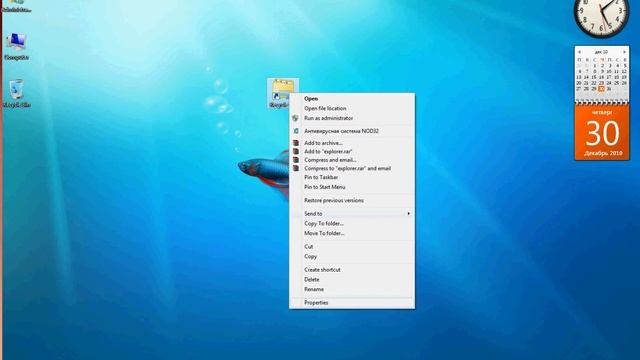Go to next month in calendar gadget

click(624, 52)
